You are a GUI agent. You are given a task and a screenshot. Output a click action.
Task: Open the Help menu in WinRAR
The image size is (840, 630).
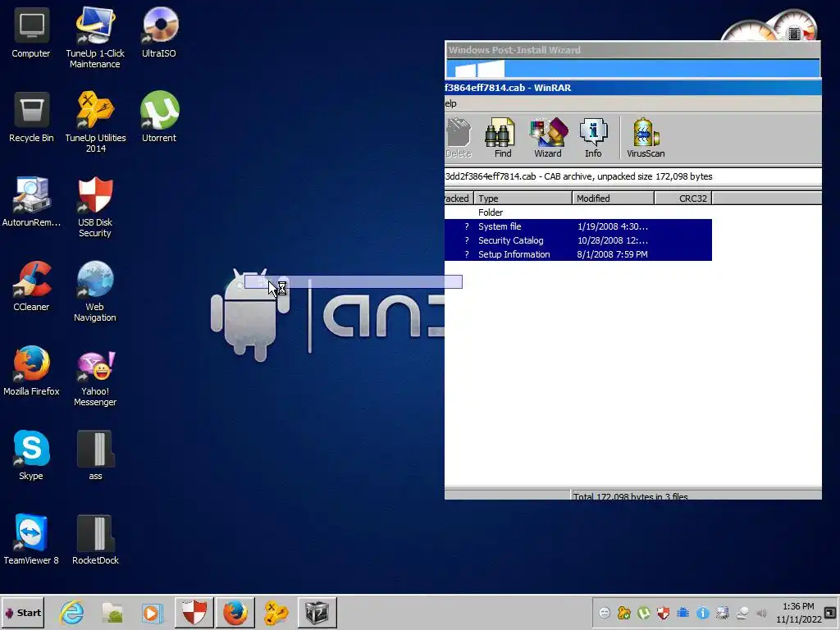point(450,103)
